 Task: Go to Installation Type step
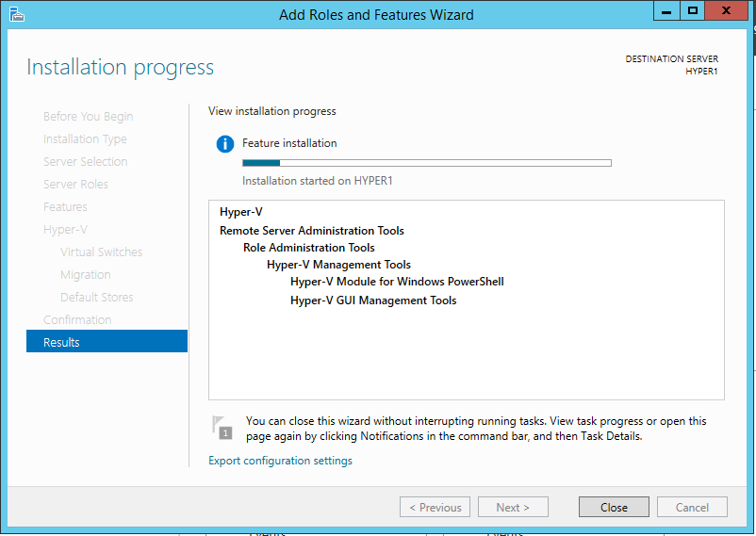pos(86,139)
